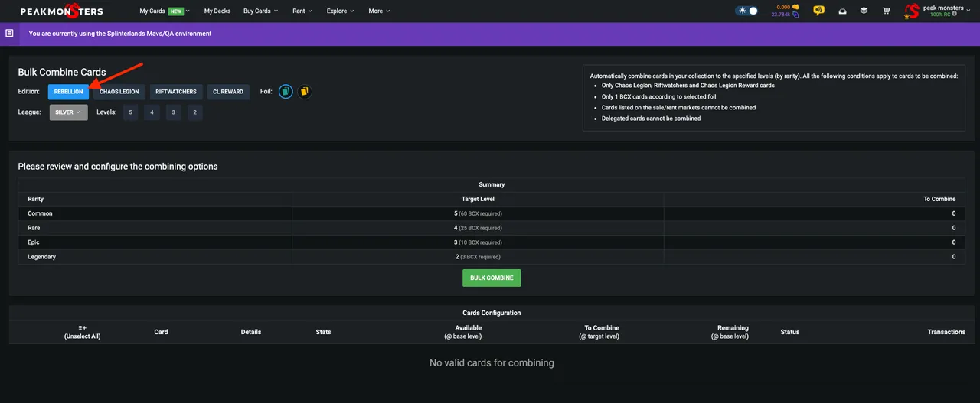The image size is (980, 403).
Task: Click the level 3 button
Action: pos(173,112)
